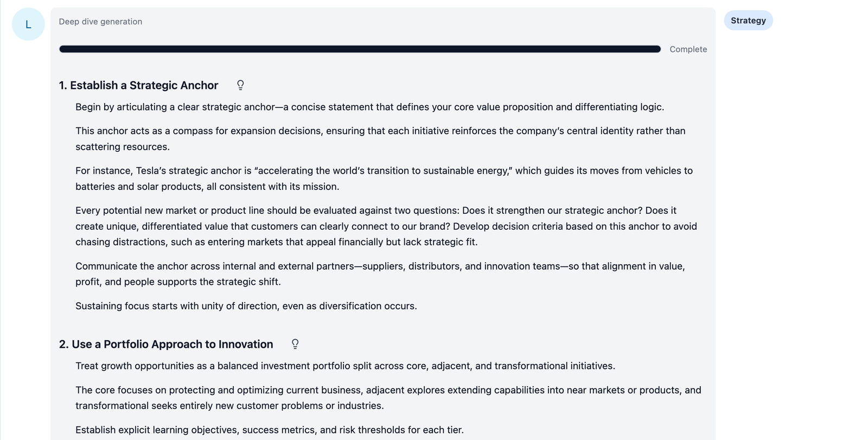Viewport: 868px width, 440px height.
Task: Click heading "2. Use a Portfolio Approach to Innovation"
Action: 166,344
